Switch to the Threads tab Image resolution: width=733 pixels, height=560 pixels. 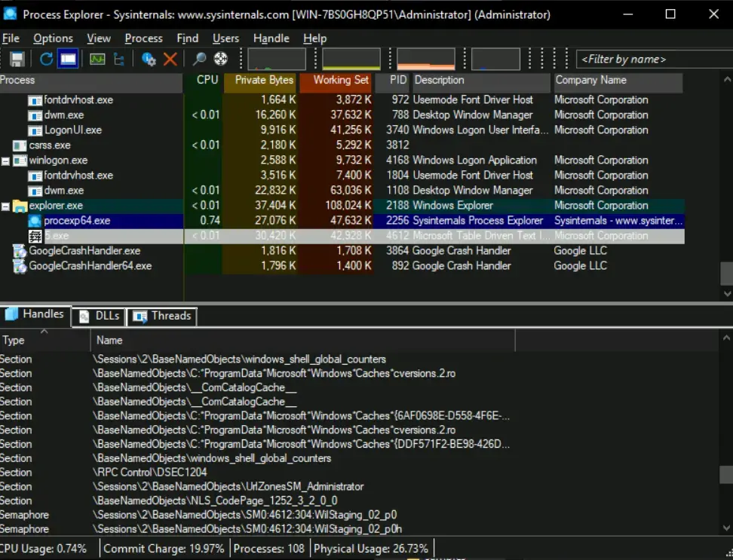[161, 317]
